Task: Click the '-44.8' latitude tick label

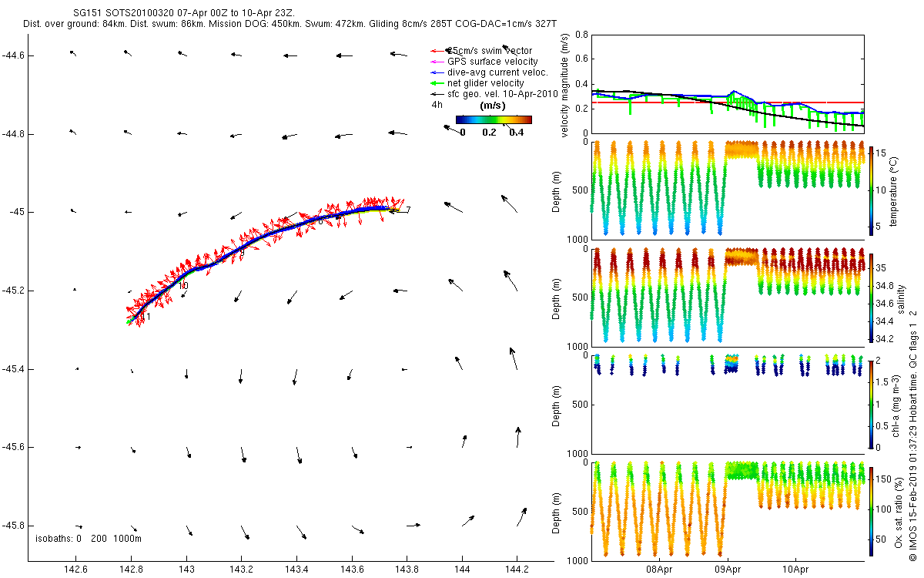Action: (x=15, y=134)
